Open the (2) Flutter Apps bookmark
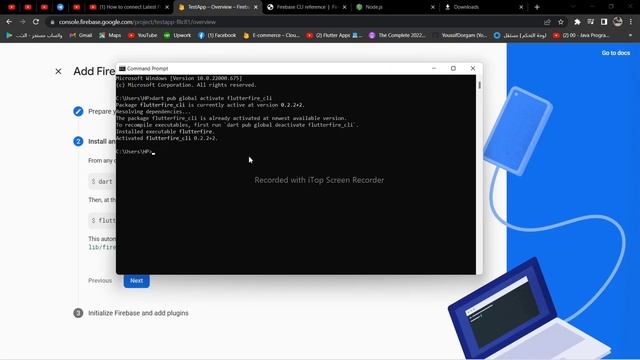 334,36
